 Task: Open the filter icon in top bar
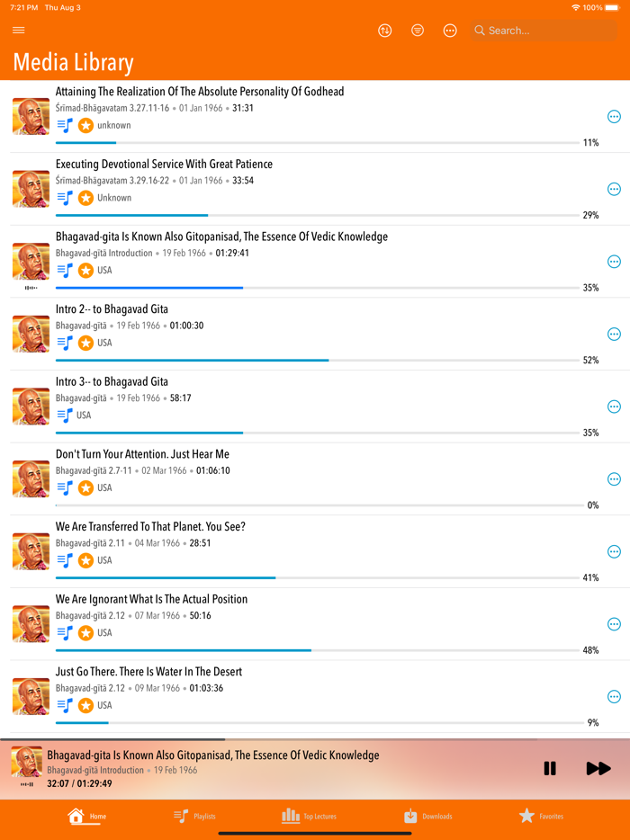(x=418, y=31)
